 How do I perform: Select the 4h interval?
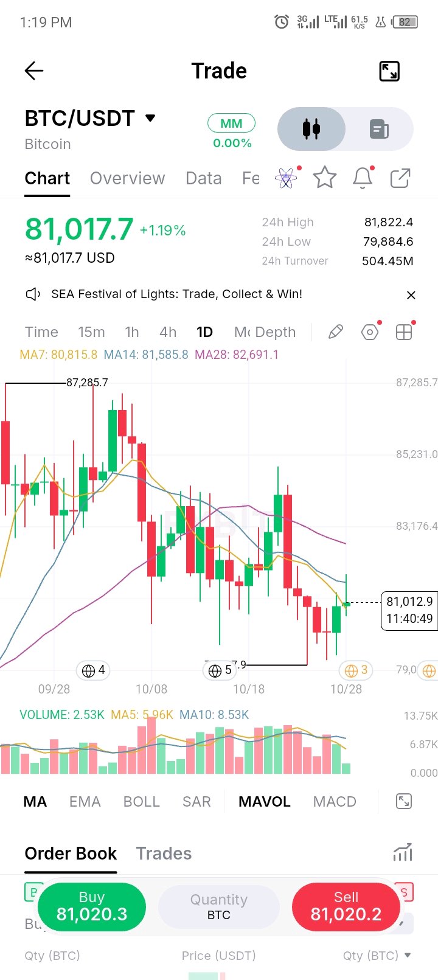click(x=168, y=332)
